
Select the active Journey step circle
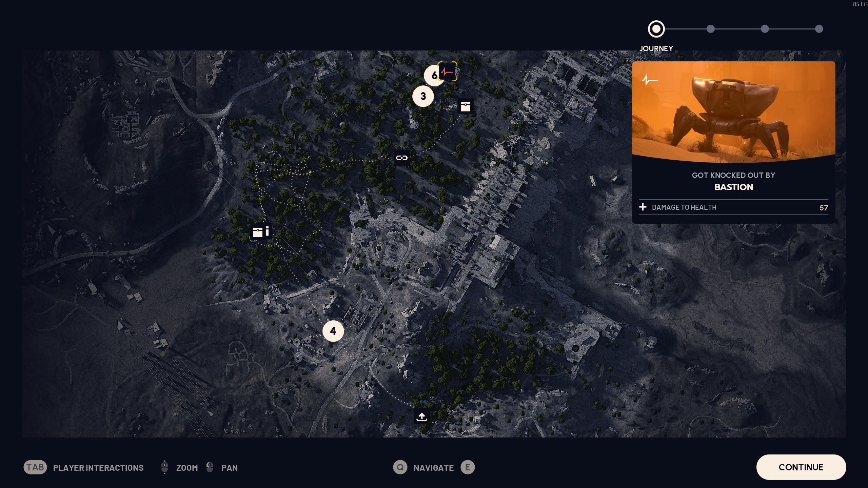[656, 29]
